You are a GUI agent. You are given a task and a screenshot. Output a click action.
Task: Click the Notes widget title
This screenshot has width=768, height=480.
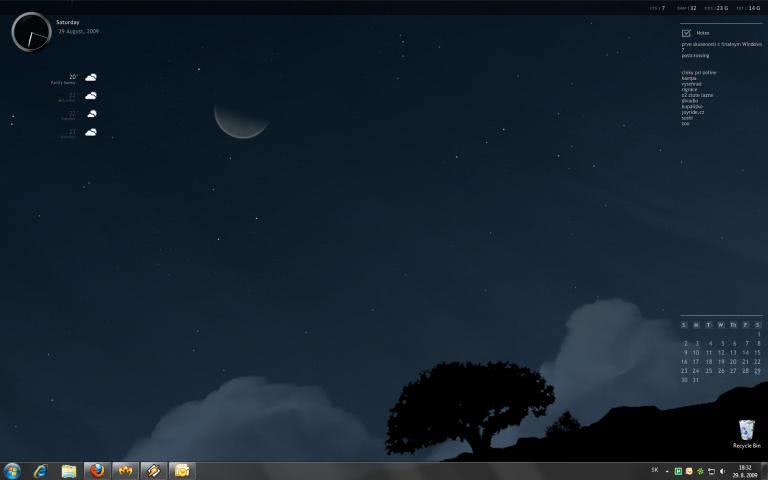703,33
